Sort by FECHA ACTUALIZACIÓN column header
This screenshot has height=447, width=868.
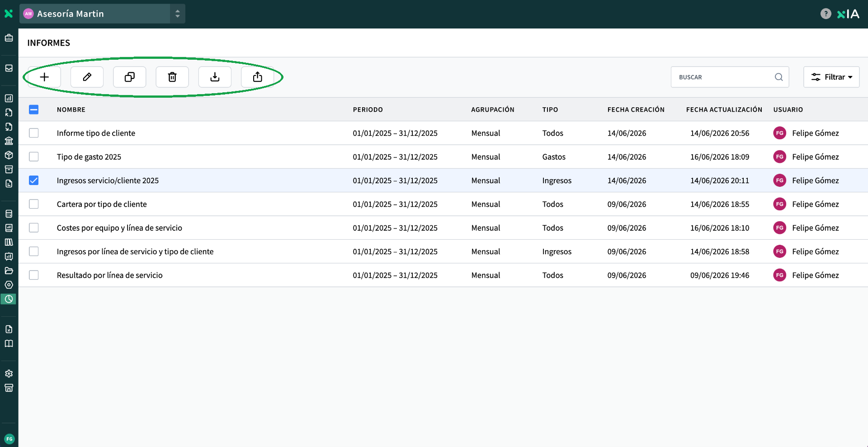click(724, 109)
